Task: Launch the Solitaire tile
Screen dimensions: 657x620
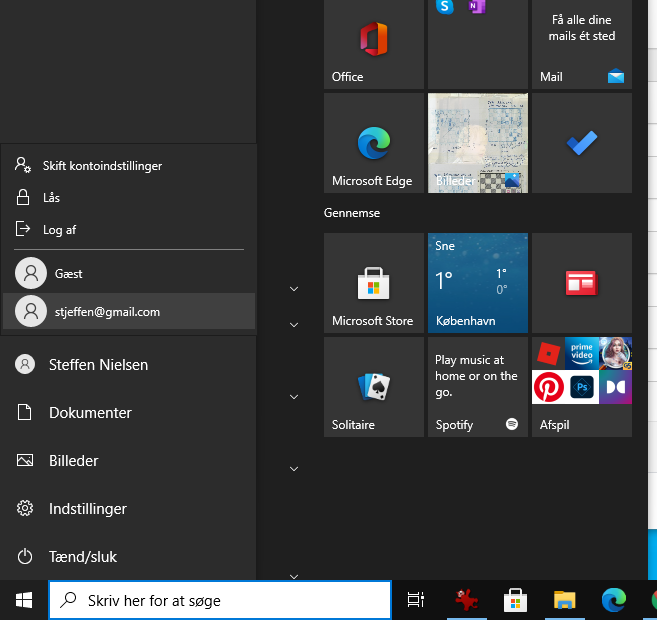Action: [374, 387]
